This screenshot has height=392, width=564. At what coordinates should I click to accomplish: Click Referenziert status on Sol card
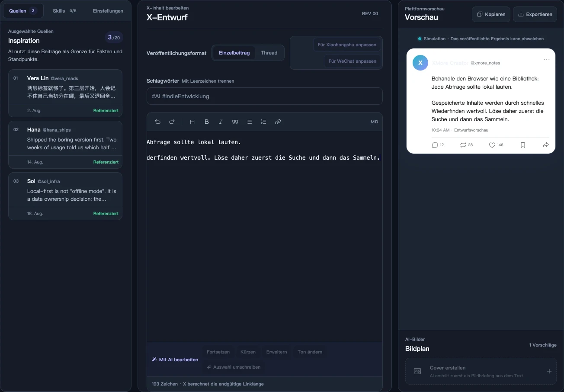(x=106, y=214)
